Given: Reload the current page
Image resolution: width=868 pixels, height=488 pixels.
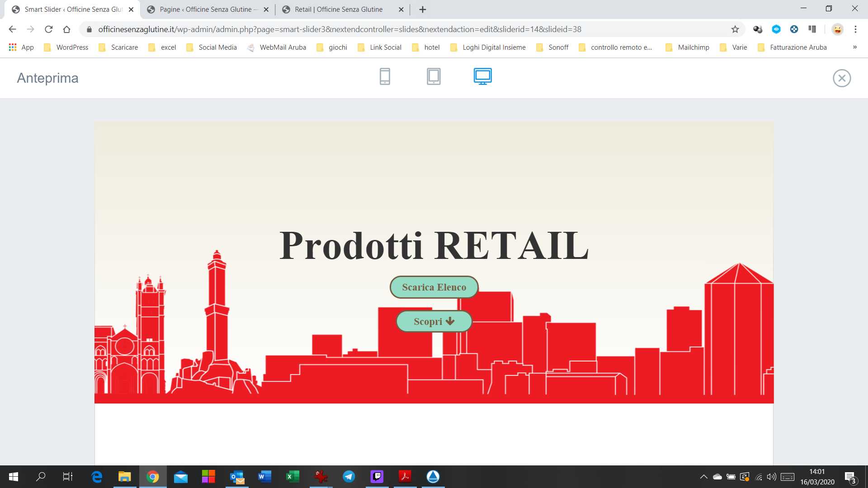Looking at the screenshot, I should [x=48, y=29].
